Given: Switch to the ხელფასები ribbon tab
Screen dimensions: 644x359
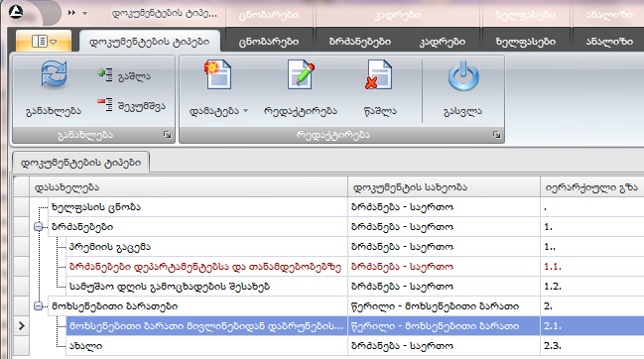Looking at the screenshot, I should (x=526, y=42).
